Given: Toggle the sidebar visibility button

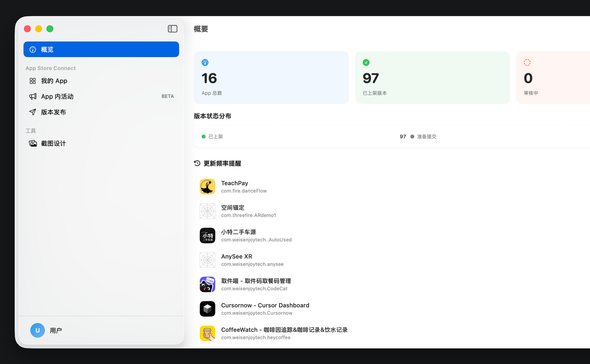Looking at the screenshot, I should [x=173, y=29].
